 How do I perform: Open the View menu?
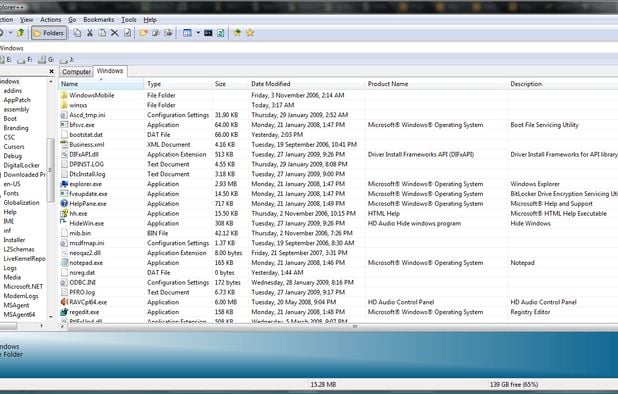(26, 20)
